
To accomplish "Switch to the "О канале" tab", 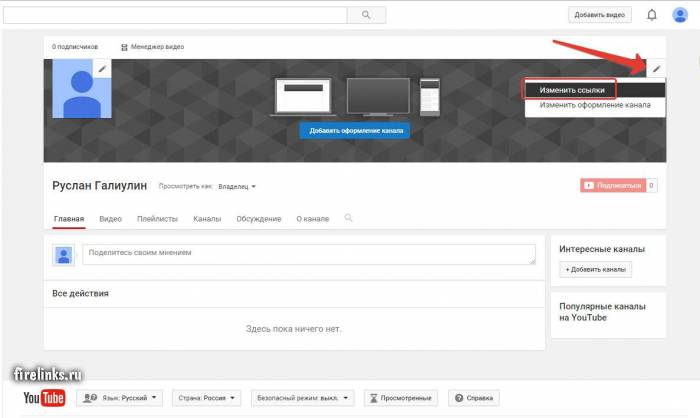I will (x=311, y=218).
